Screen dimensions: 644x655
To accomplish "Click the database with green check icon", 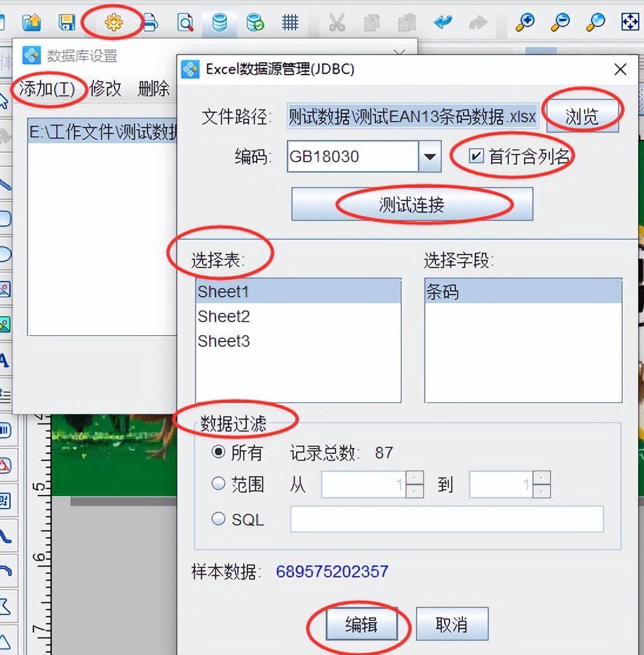I will pyautogui.click(x=254, y=22).
